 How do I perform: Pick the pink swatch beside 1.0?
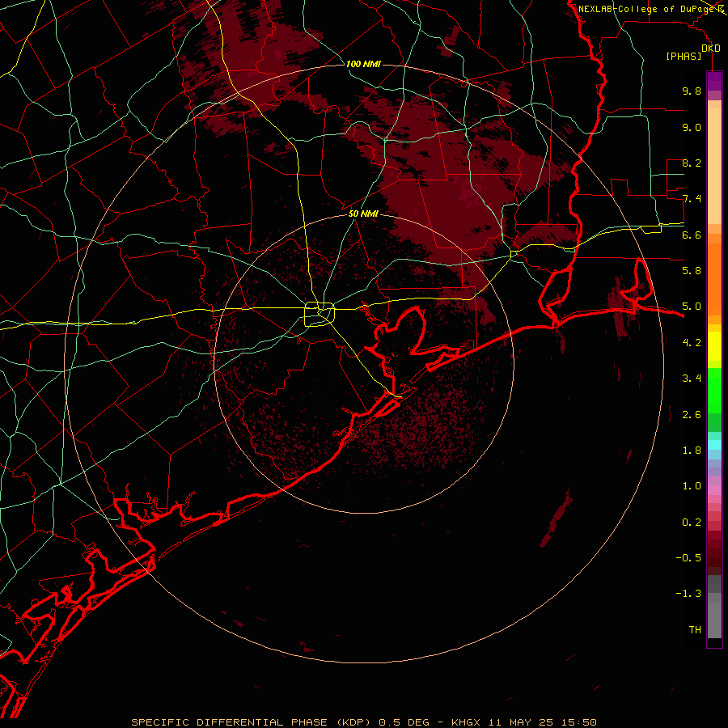[x=714, y=489]
